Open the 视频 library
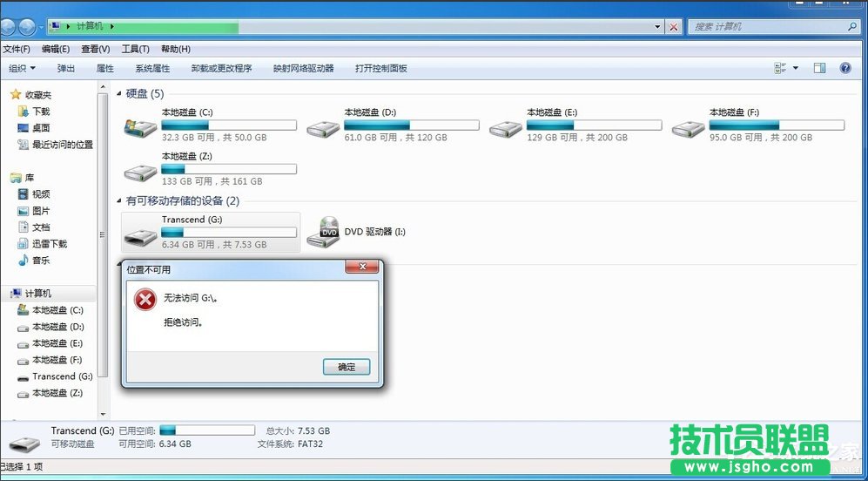 pyautogui.click(x=41, y=194)
